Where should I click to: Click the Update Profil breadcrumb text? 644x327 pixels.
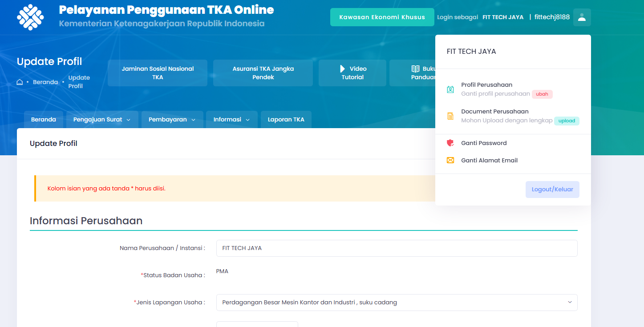tap(79, 82)
